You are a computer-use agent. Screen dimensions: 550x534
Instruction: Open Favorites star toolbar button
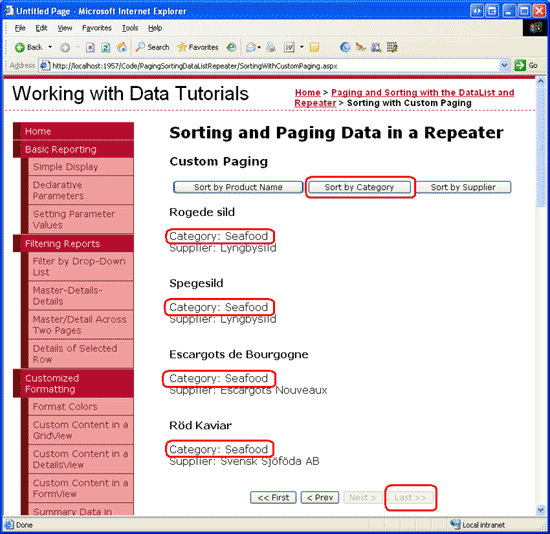click(x=198, y=47)
